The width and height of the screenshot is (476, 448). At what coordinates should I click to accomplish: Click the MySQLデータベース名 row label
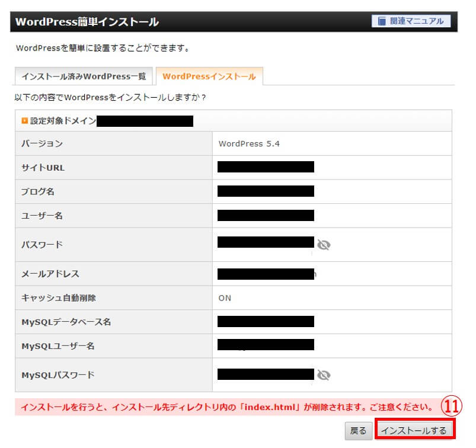(x=66, y=322)
